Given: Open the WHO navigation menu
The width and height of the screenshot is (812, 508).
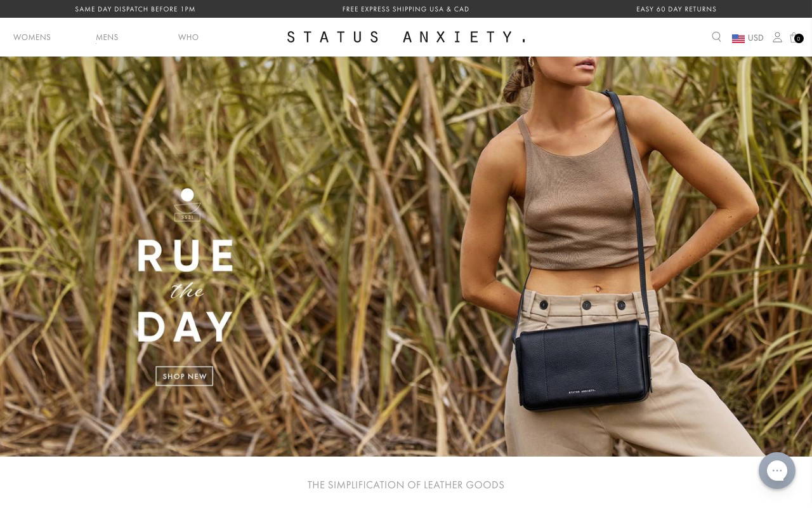Looking at the screenshot, I should point(188,37).
